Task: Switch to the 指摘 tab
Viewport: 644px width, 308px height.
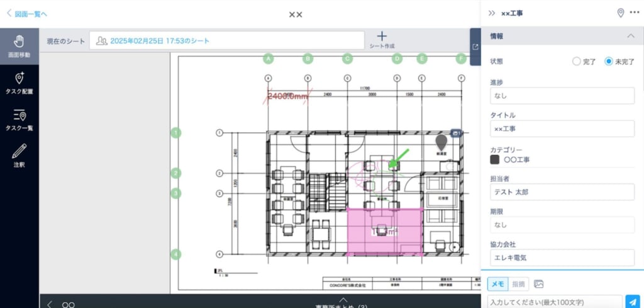Action: tap(518, 284)
